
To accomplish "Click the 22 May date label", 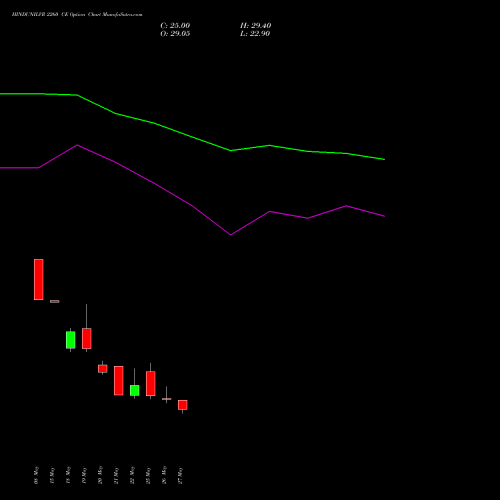I will [x=132, y=475].
